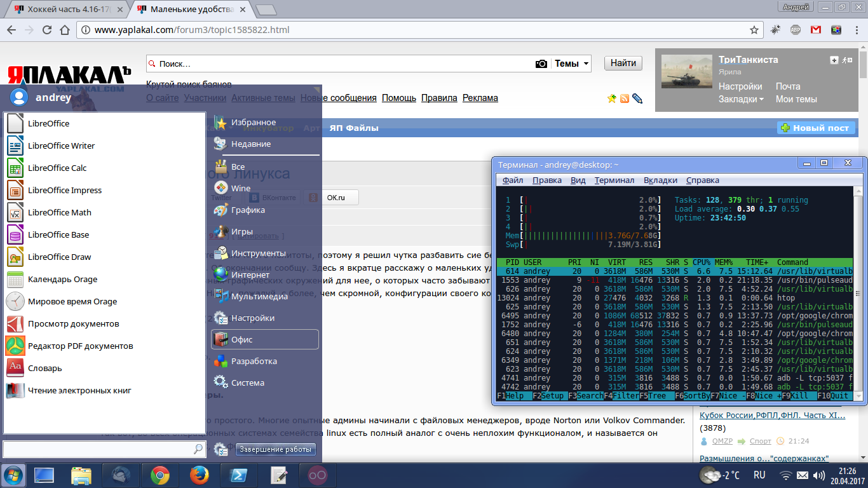This screenshot has width=868, height=488.
Task: Open the Gmail extension icon
Action: (x=815, y=30)
